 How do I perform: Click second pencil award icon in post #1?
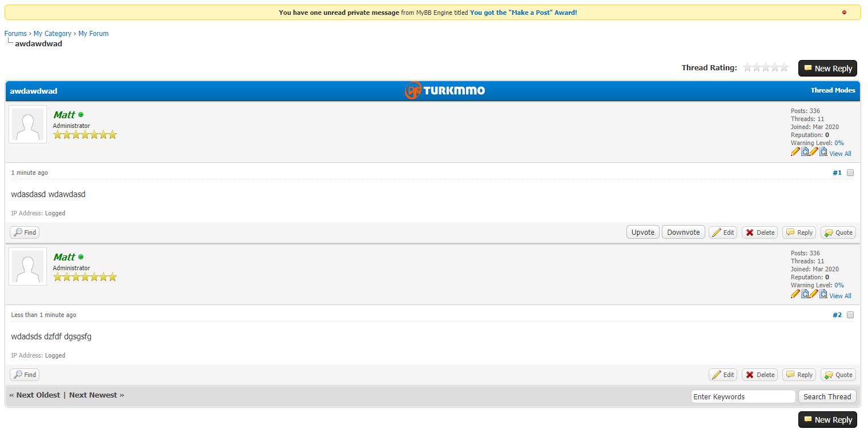814,151
